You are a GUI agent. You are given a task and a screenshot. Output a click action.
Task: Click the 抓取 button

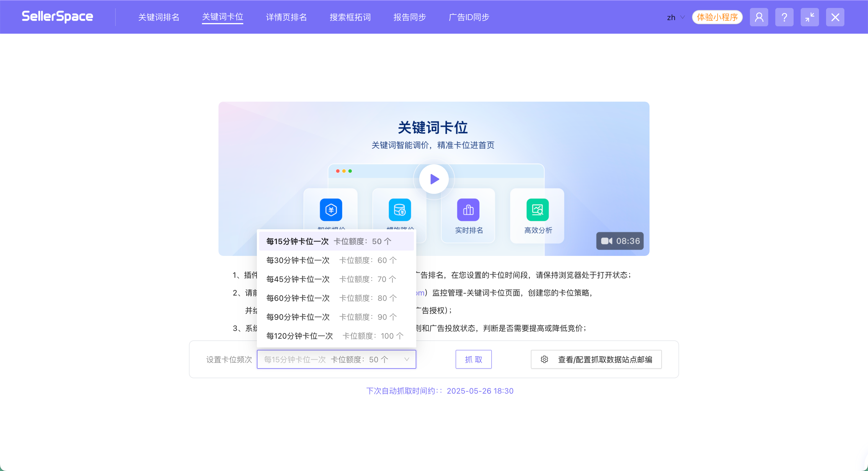point(474,359)
